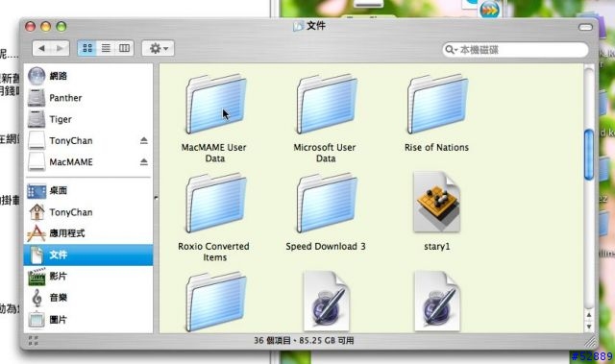Click the search field
This screenshot has height=364, width=615.
click(515, 50)
